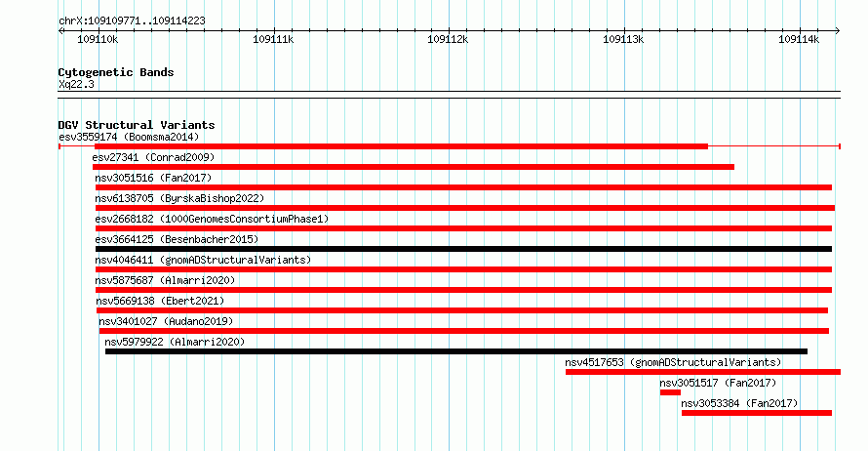Viewport: 868px width, 451px height.
Task: Select the red bar for nsv4517653
Action: pos(703,372)
